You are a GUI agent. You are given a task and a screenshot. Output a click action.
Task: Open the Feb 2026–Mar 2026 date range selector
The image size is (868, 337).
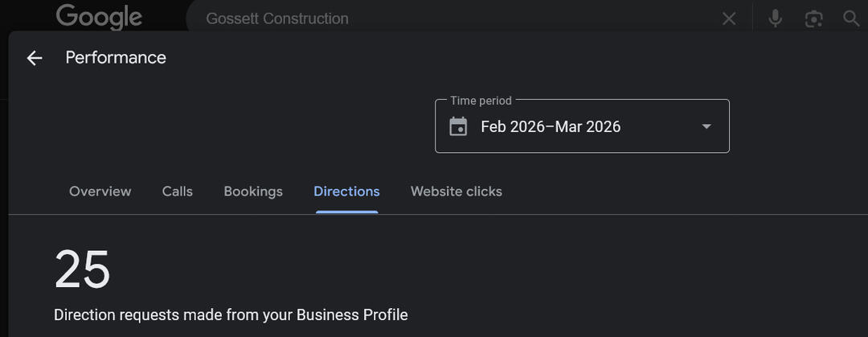551,126
